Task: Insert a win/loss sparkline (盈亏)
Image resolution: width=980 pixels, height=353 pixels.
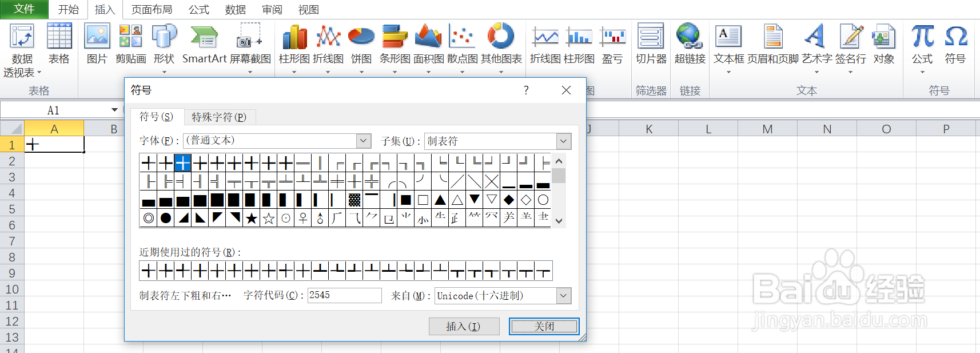Action: 612,44
